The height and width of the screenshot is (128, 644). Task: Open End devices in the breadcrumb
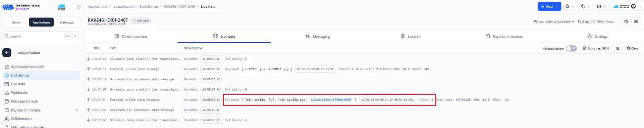(x=149, y=6)
